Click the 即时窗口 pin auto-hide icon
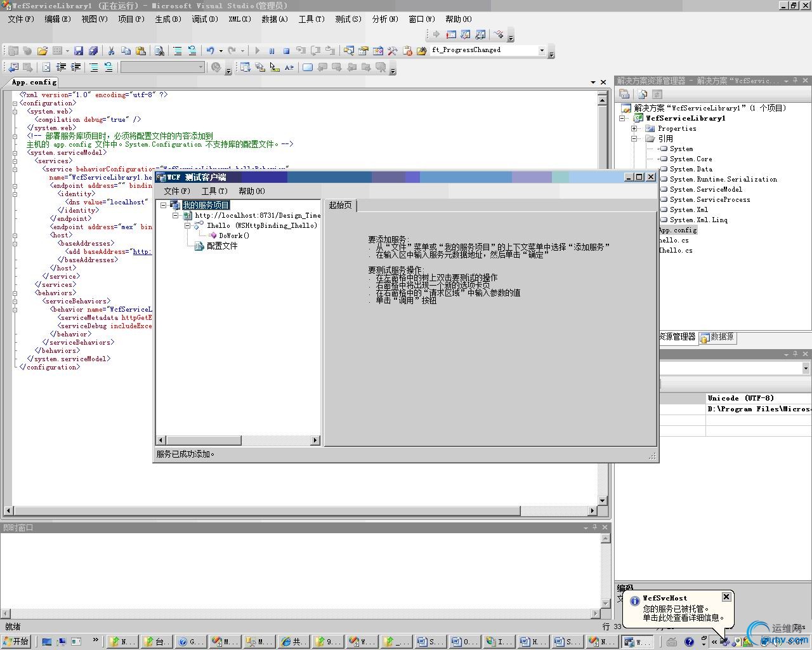 pos(595,527)
